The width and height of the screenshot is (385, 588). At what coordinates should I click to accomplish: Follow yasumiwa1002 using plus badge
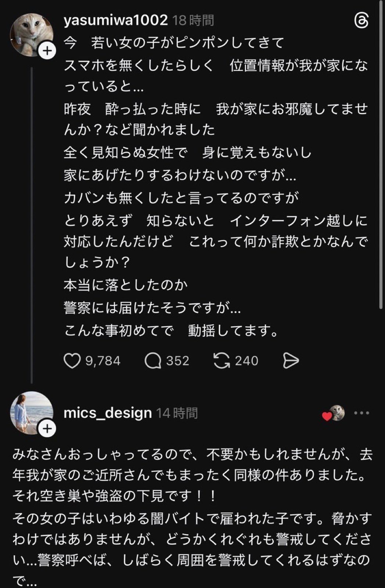(x=47, y=51)
